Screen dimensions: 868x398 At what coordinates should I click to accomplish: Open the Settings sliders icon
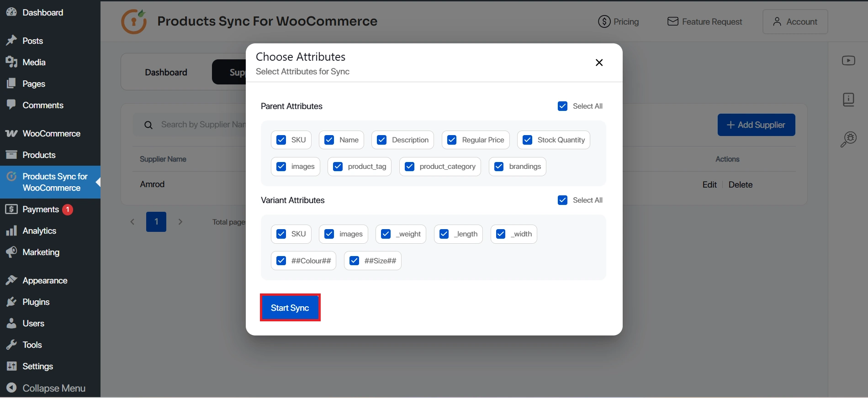(x=11, y=366)
